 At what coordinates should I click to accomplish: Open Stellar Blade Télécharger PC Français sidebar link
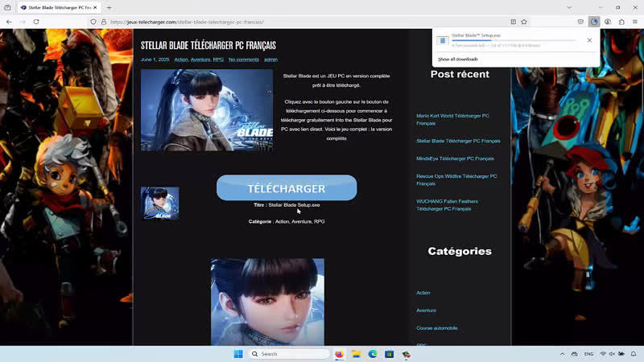[x=458, y=141]
